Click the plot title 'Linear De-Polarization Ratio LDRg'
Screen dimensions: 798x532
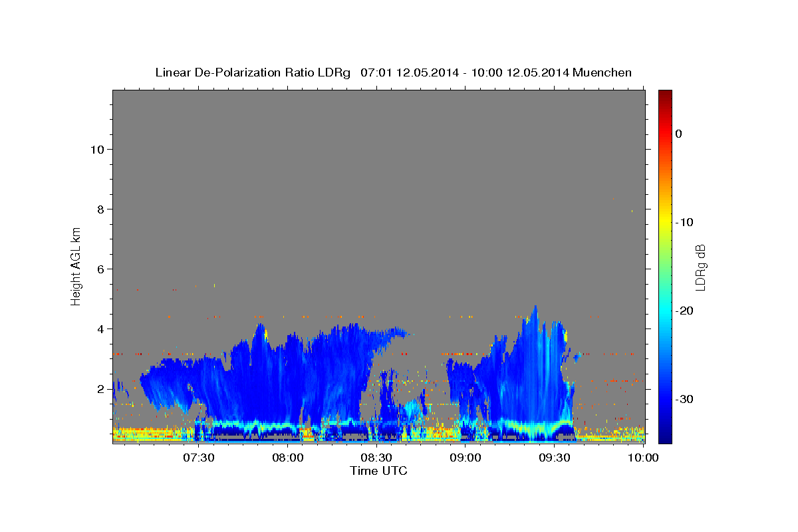[x=253, y=72]
